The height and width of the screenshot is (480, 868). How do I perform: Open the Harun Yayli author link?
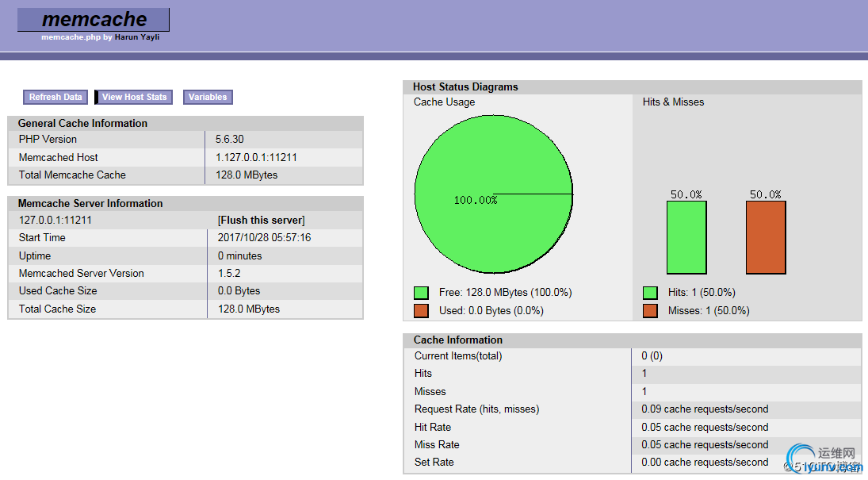pyautogui.click(x=137, y=37)
